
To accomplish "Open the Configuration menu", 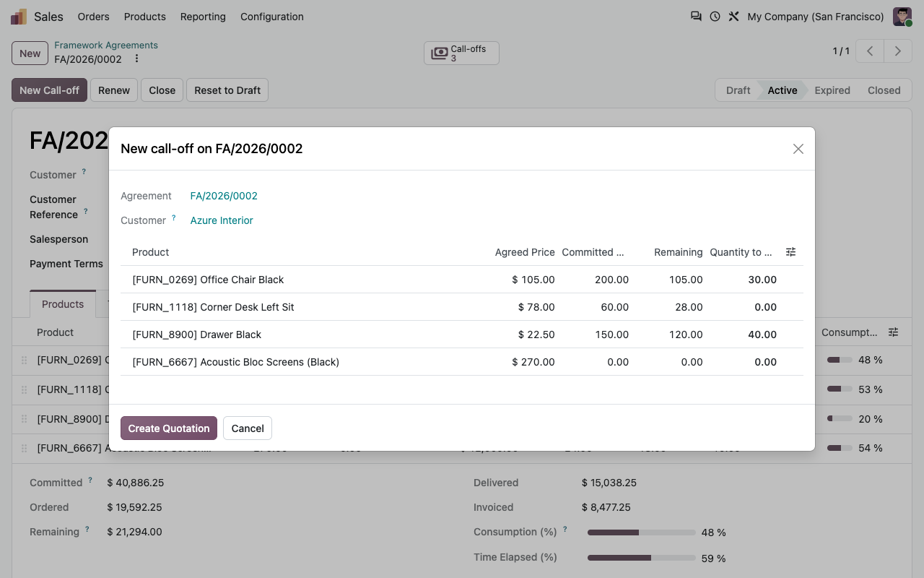I will click(x=272, y=17).
